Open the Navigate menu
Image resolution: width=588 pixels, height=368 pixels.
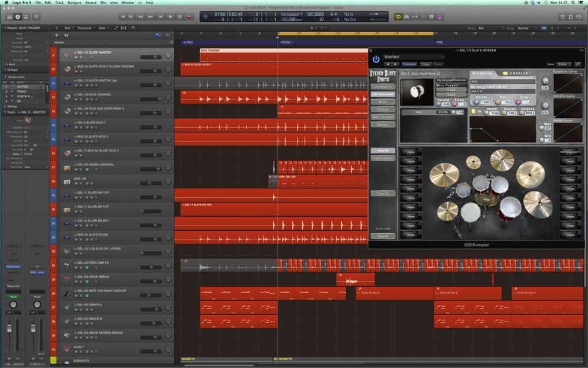coord(74,2)
